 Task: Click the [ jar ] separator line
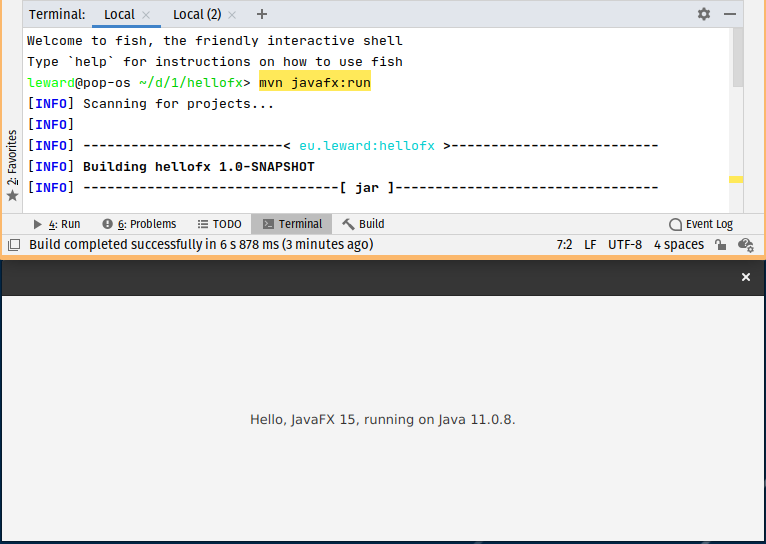coord(370,188)
